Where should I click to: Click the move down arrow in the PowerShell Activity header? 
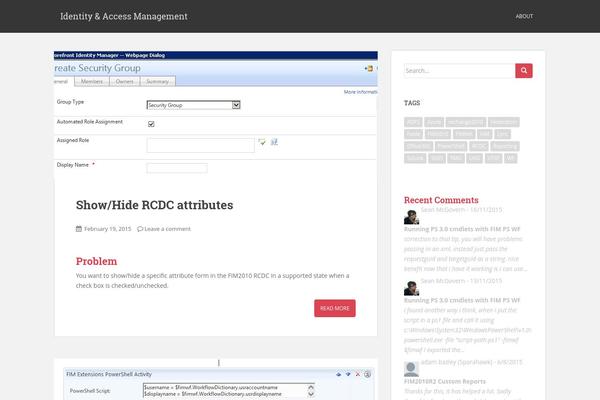point(348,374)
